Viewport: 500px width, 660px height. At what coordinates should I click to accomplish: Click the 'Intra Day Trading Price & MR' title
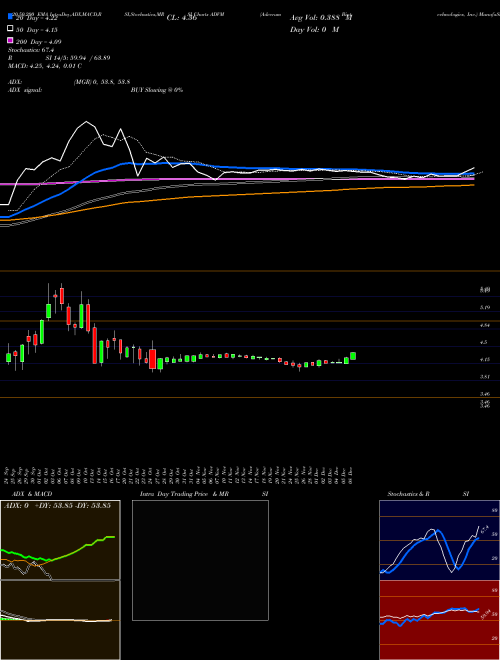click(184, 494)
